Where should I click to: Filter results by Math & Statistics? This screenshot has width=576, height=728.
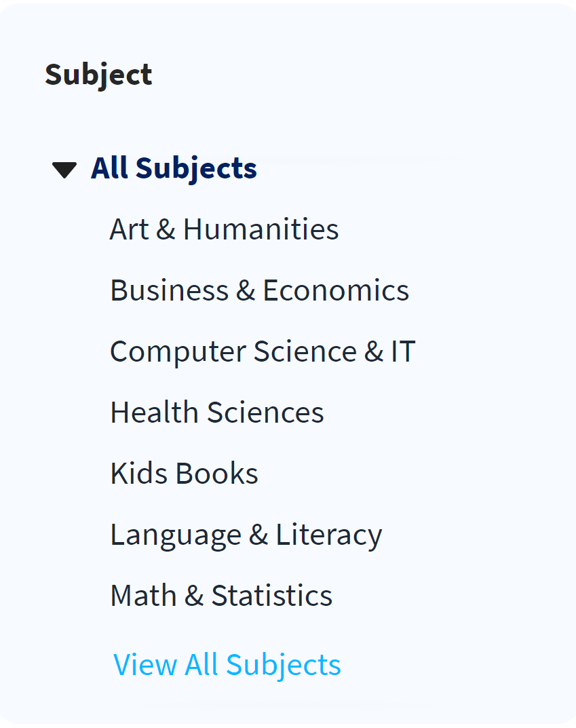pos(221,596)
